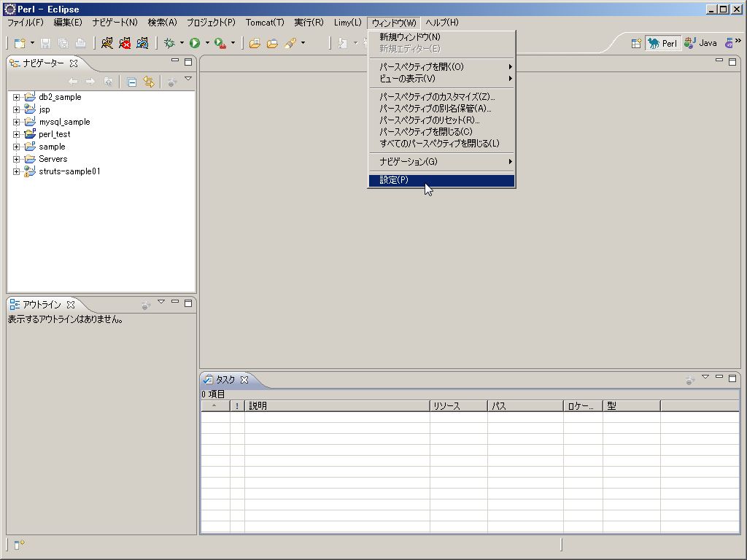747x560 pixels.
Task: Expand the struts-sample01 tree node
Action: tap(16, 171)
